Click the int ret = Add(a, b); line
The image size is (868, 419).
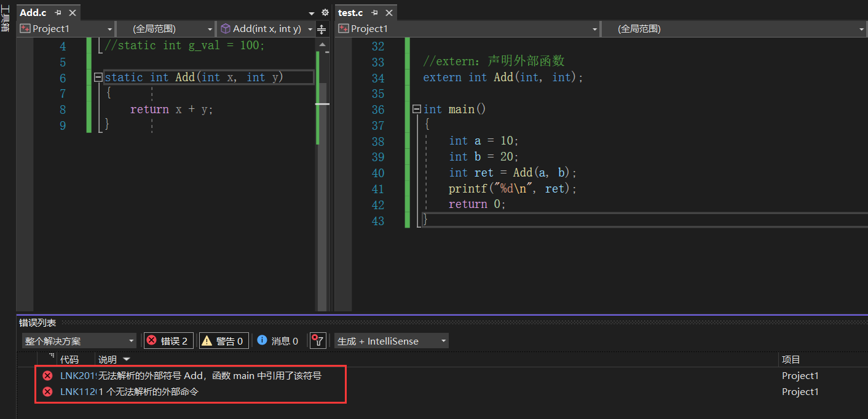tap(513, 173)
